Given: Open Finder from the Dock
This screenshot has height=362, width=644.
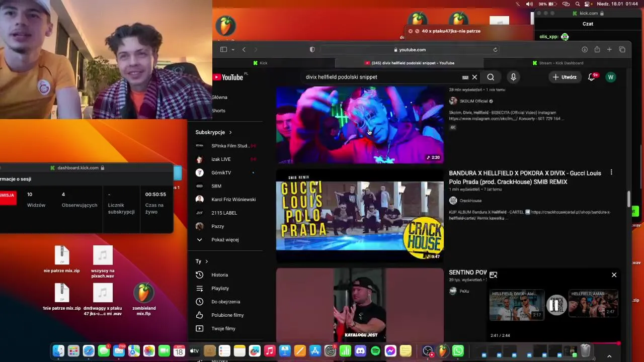Looking at the screenshot, I should coord(58,351).
